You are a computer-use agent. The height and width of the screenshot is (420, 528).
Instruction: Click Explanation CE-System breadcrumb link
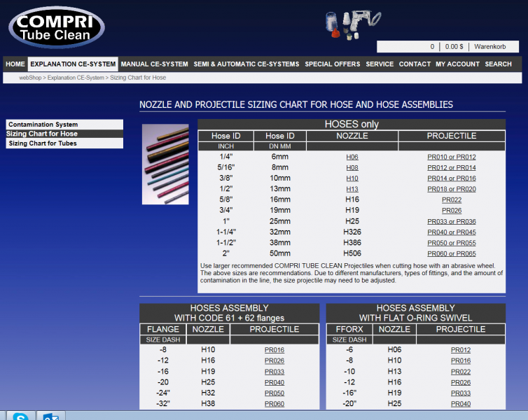tap(76, 78)
